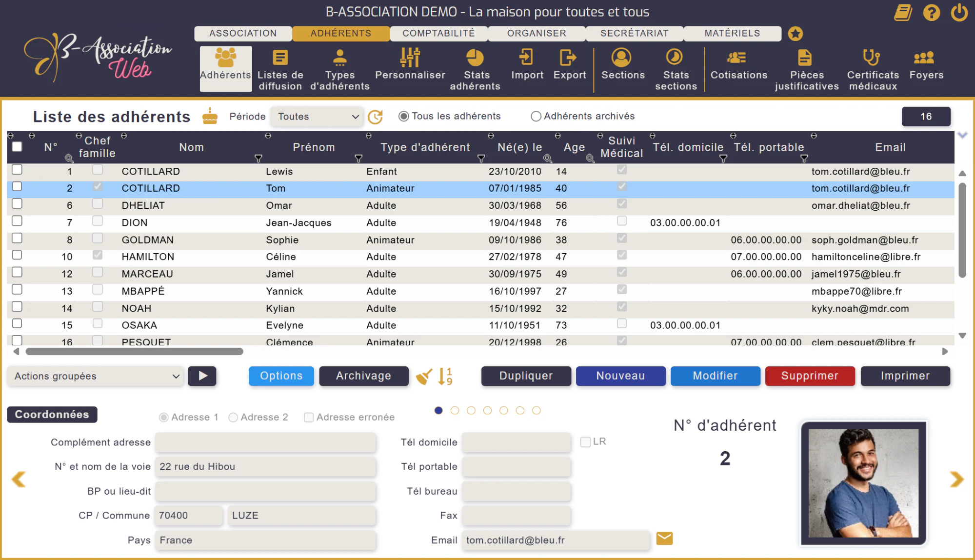This screenshot has width=975, height=560.
Task: Expand the Actions groupées dropdown
Action: (96, 376)
